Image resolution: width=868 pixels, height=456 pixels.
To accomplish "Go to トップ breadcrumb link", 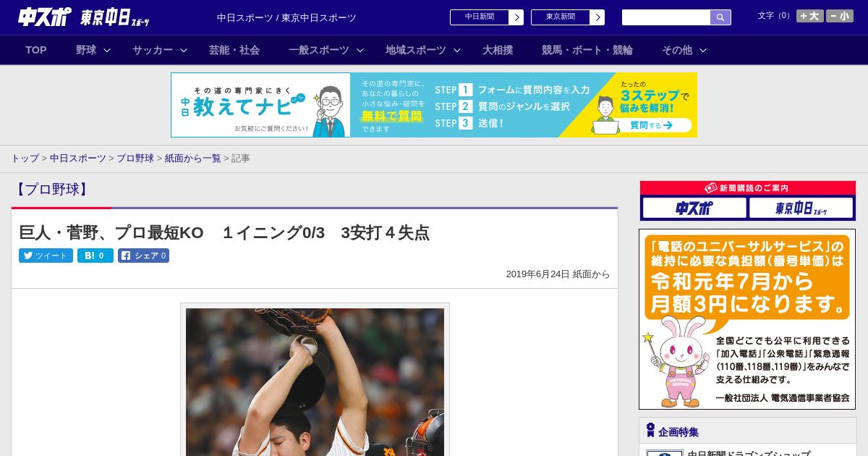I will coord(25,158).
